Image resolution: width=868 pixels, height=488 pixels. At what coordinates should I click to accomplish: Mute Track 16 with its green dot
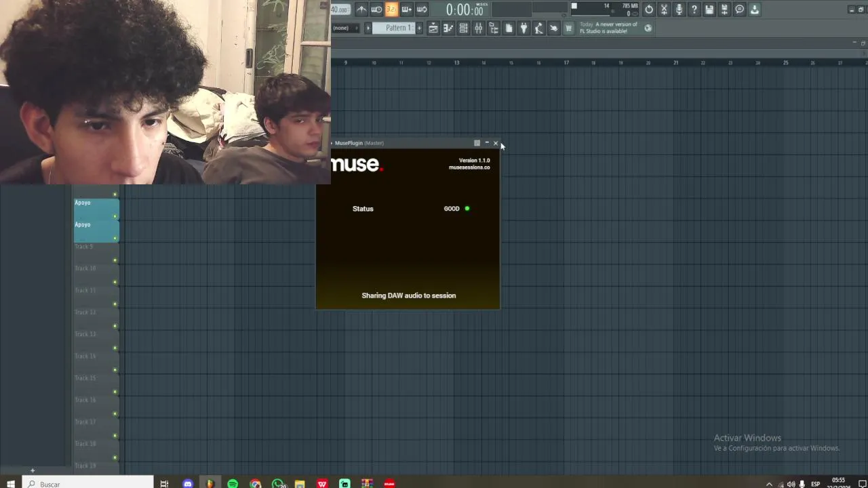coord(115,413)
